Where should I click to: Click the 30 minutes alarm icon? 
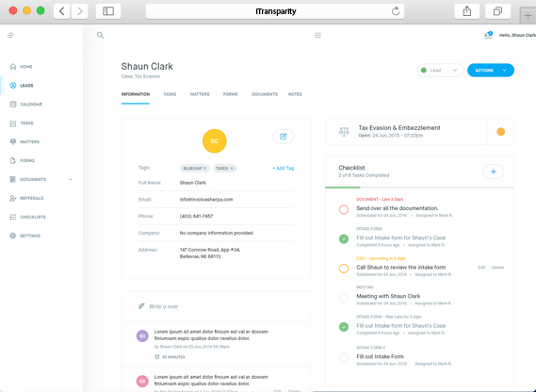157,357
